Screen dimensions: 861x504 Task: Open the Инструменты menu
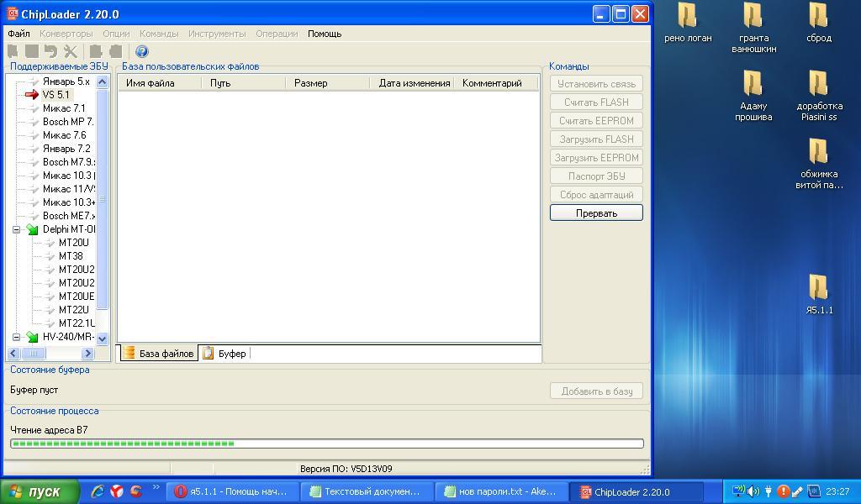[217, 34]
